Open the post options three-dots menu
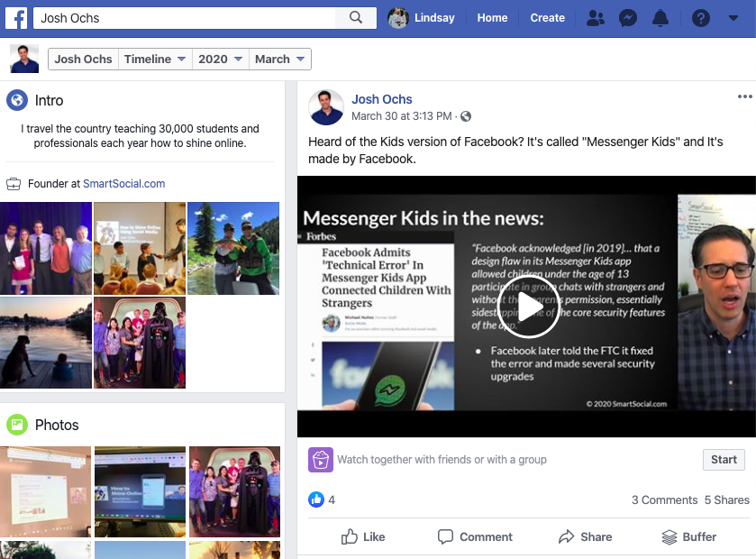This screenshot has width=756, height=559. [x=744, y=97]
